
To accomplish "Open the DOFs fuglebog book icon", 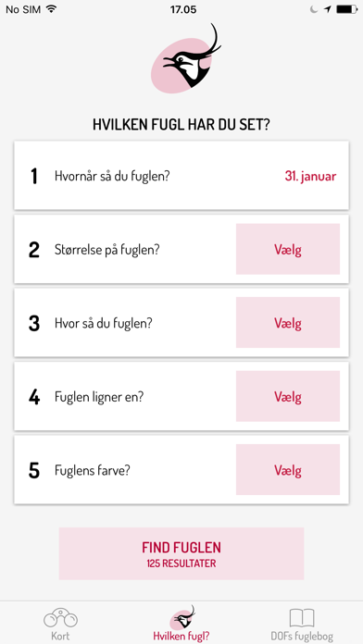I will (302, 618).
